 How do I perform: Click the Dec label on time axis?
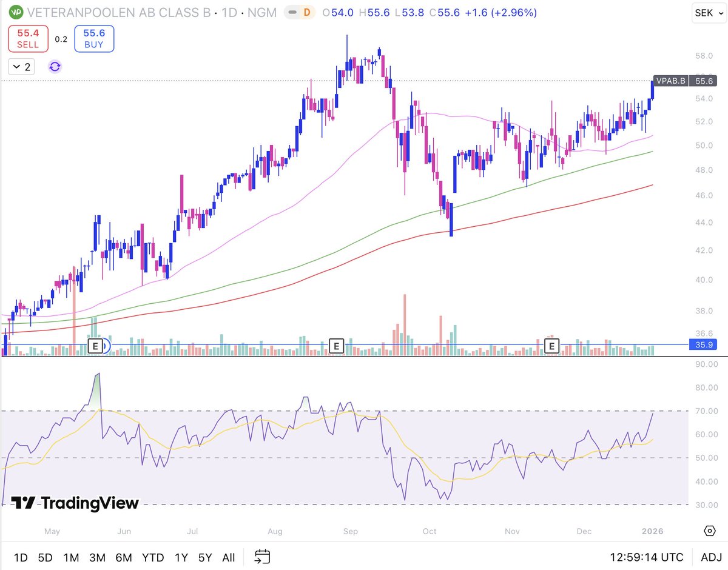click(584, 531)
